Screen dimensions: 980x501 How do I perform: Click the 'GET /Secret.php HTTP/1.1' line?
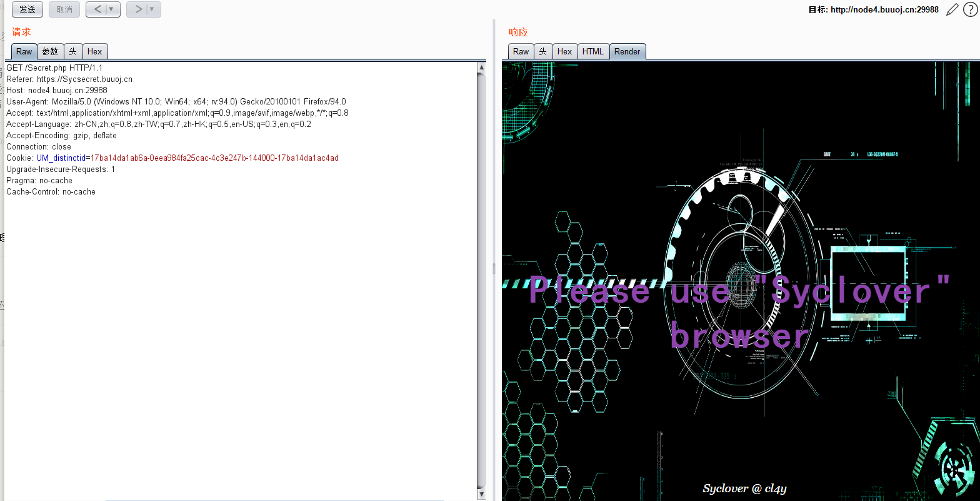[54, 68]
